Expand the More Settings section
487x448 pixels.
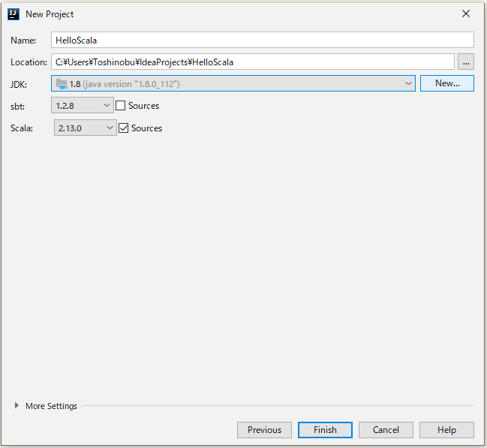tap(17, 405)
